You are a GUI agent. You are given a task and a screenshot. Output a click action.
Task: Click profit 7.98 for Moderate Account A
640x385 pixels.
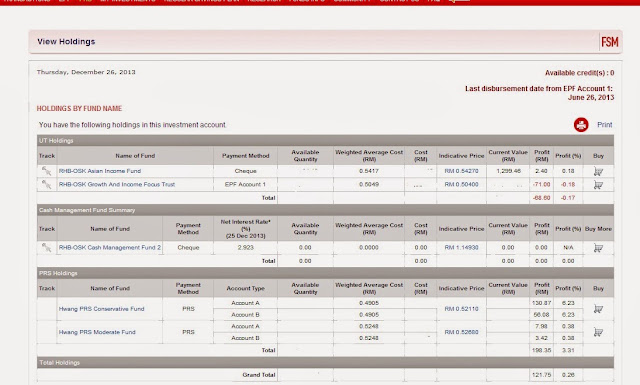coord(542,326)
